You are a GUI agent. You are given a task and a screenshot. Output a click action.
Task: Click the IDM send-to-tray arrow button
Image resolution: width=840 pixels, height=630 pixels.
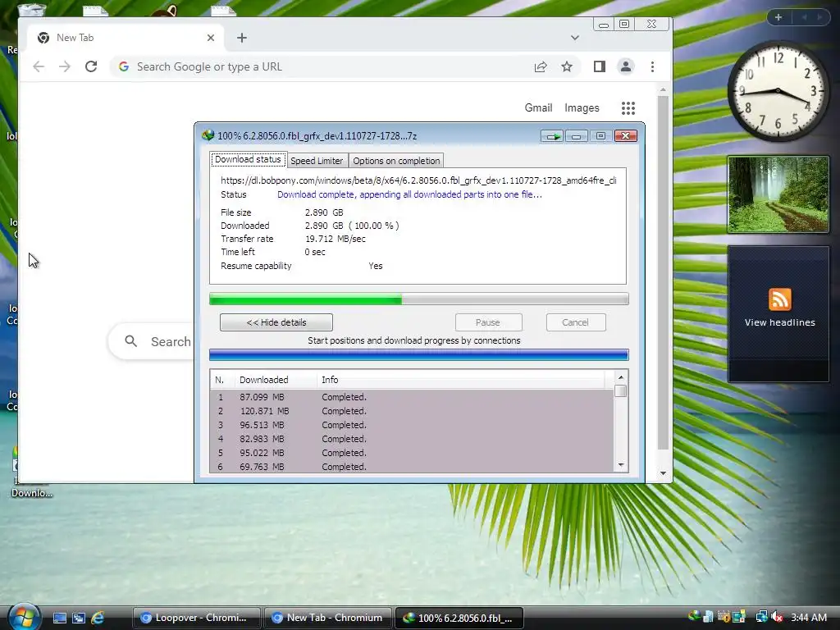(551, 136)
